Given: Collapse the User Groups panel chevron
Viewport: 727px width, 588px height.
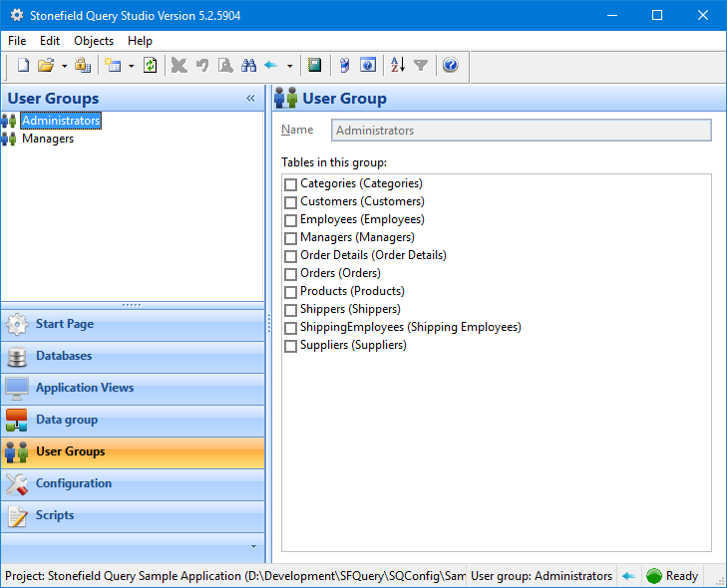Looking at the screenshot, I should tap(251, 99).
